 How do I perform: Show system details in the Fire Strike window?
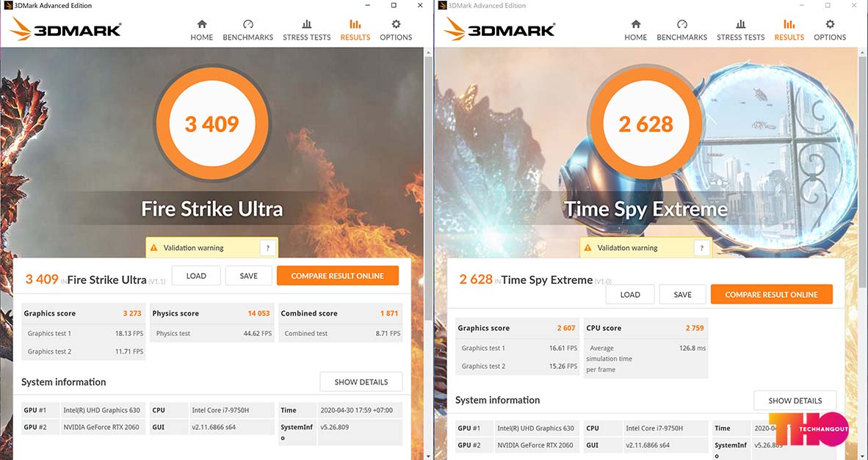click(361, 382)
